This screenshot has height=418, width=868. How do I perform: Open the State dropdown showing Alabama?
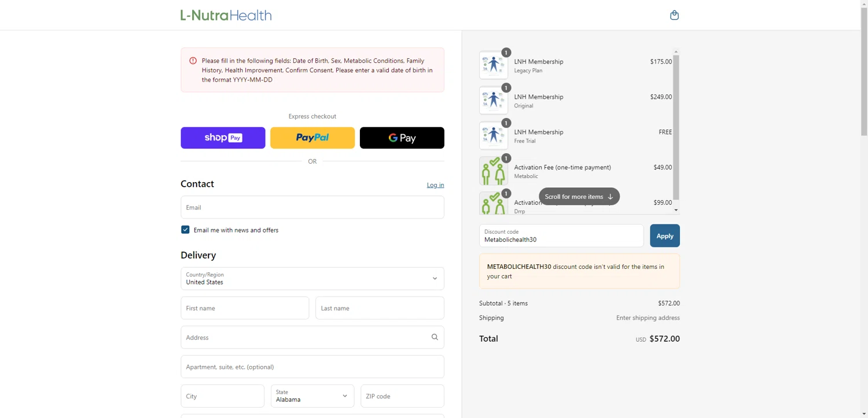click(312, 396)
